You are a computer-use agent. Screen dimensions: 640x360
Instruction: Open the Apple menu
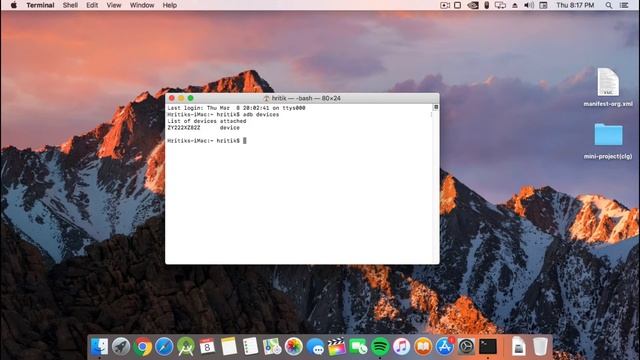(x=13, y=5)
